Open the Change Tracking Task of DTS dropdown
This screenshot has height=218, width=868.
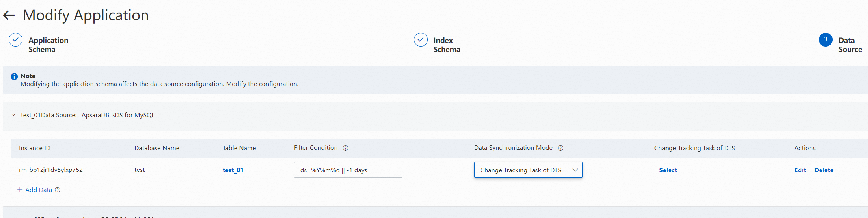click(x=528, y=170)
